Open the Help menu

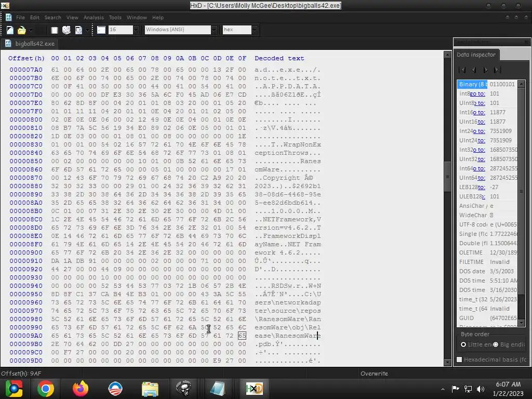[158, 17]
